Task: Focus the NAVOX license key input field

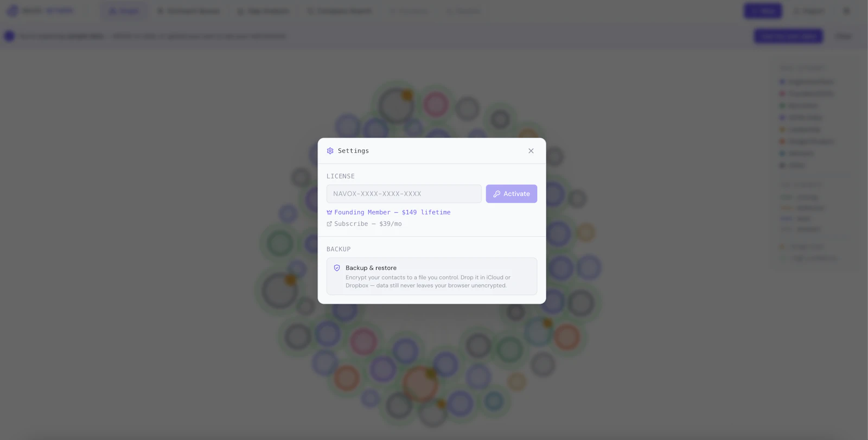Action: (404, 194)
